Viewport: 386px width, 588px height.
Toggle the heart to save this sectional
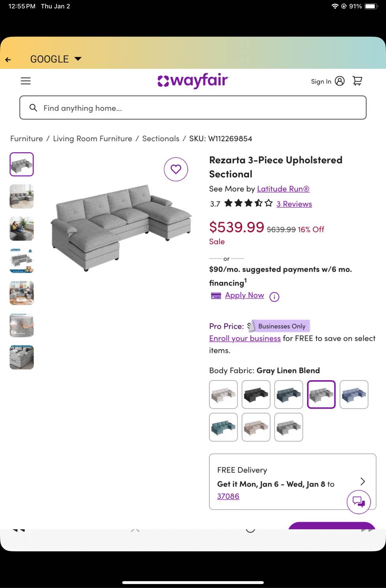(176, 169)
